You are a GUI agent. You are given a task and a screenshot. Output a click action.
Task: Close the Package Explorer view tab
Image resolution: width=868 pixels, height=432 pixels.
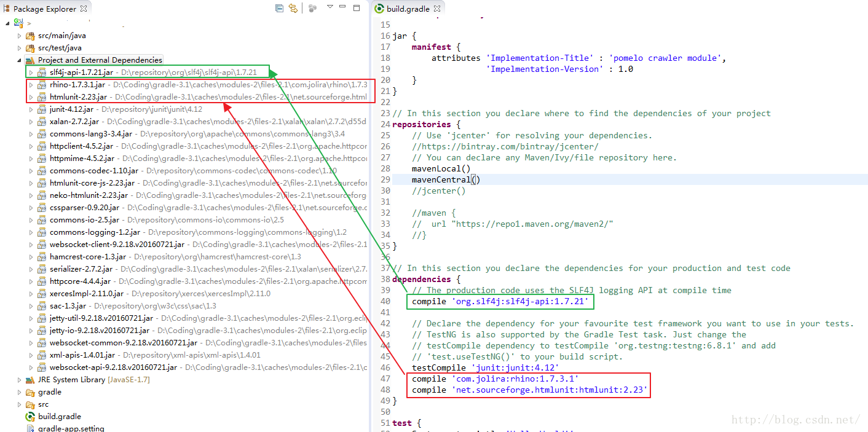tap(84, 9)
